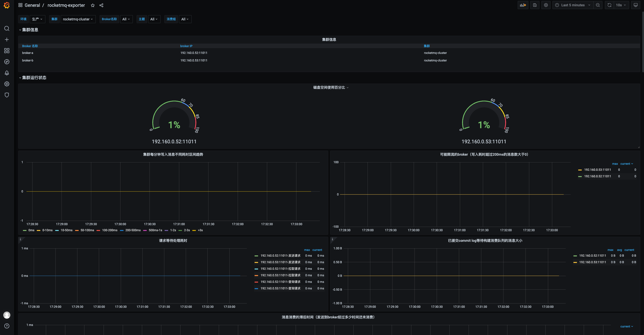Change color of 192.160.0.53:11011-拉取请求 series
Viewport: 644px width, 335px height.
tap(256, 276)
